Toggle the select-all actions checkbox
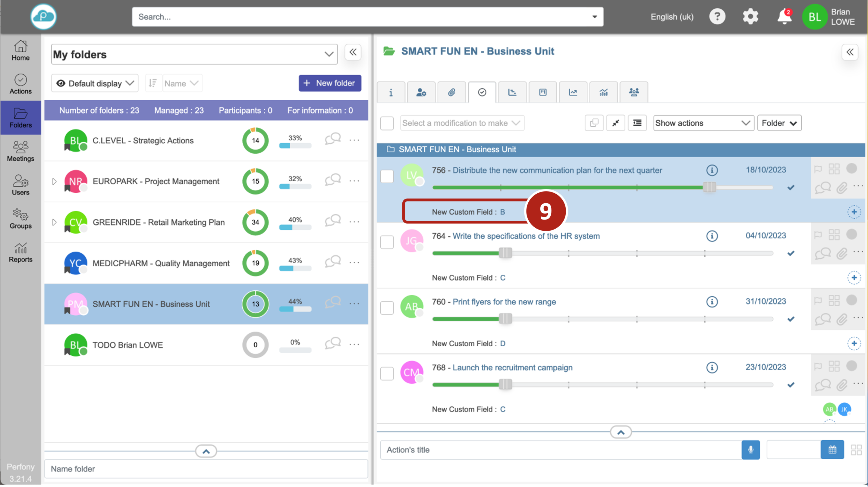This screenshot has height=487, width=868. 387,123
